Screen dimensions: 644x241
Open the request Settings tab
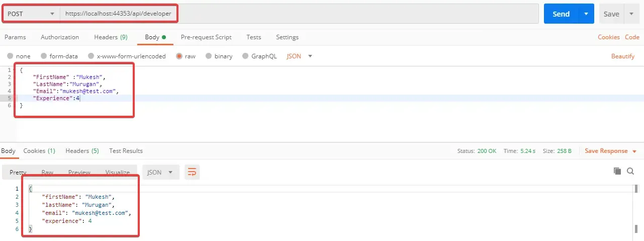(x=287, y=37)
